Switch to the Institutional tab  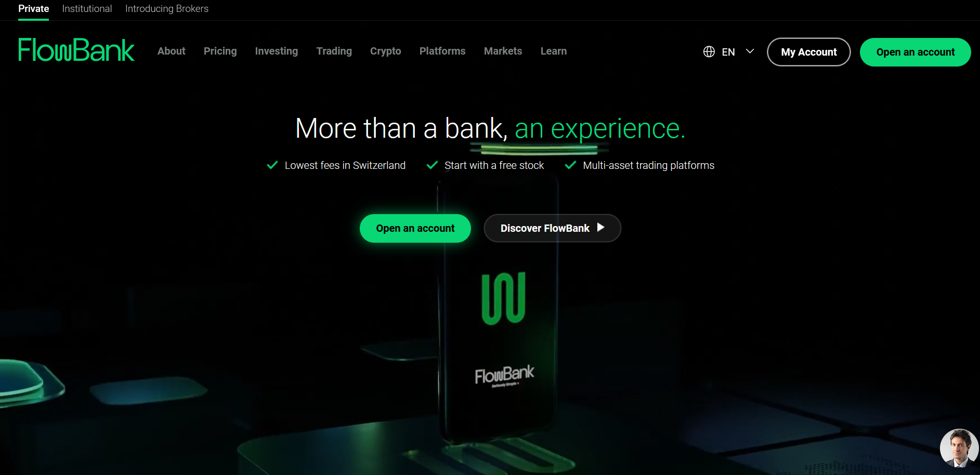[x=87, y=9]
